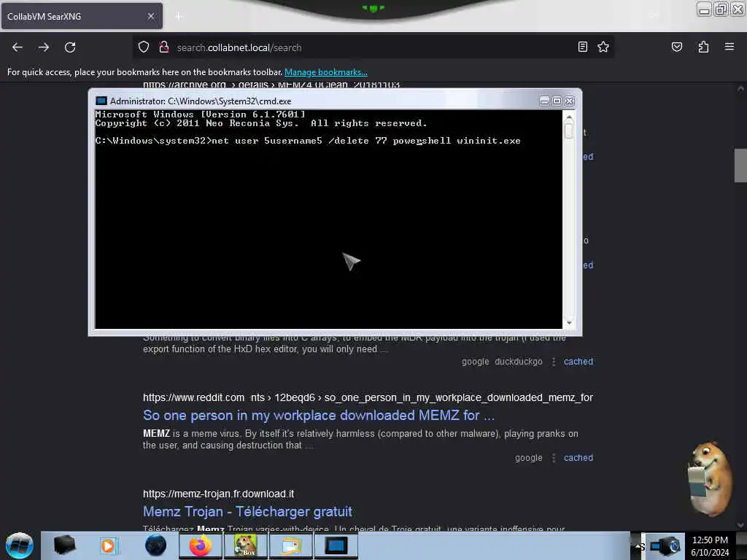Go forward using the browser forward arrow
Image resolution: width=747 pixels, height=560 pixels.
[44, 47]
